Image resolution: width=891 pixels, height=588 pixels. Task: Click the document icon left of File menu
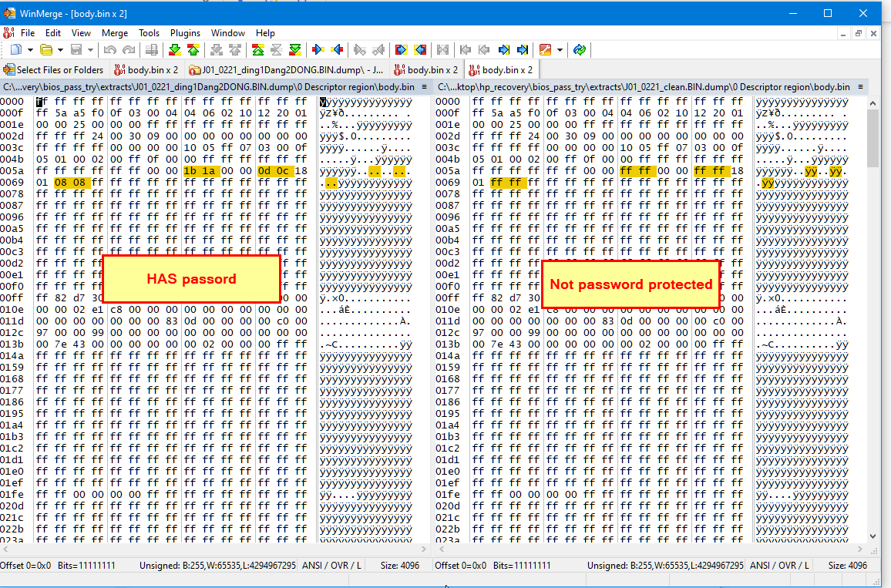coord(8,33)
